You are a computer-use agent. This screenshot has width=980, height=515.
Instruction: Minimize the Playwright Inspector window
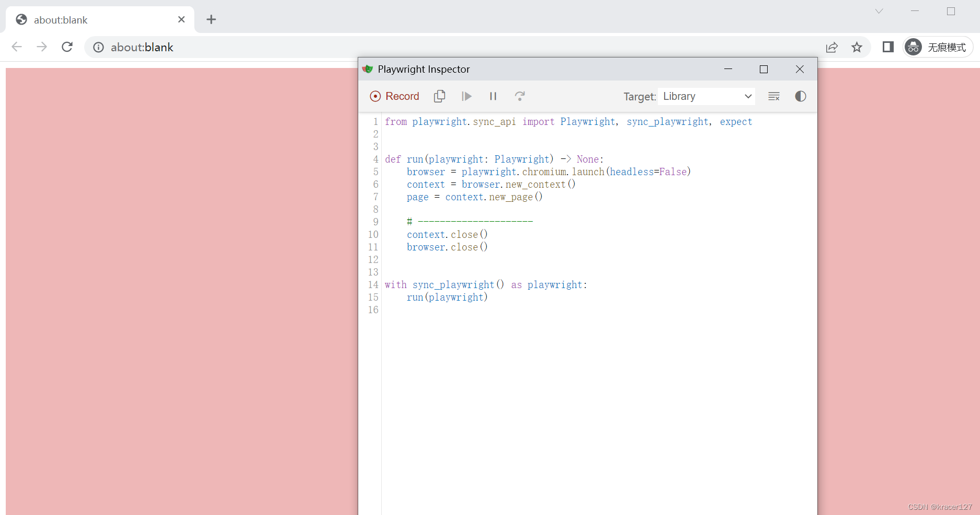coord(728,69)
